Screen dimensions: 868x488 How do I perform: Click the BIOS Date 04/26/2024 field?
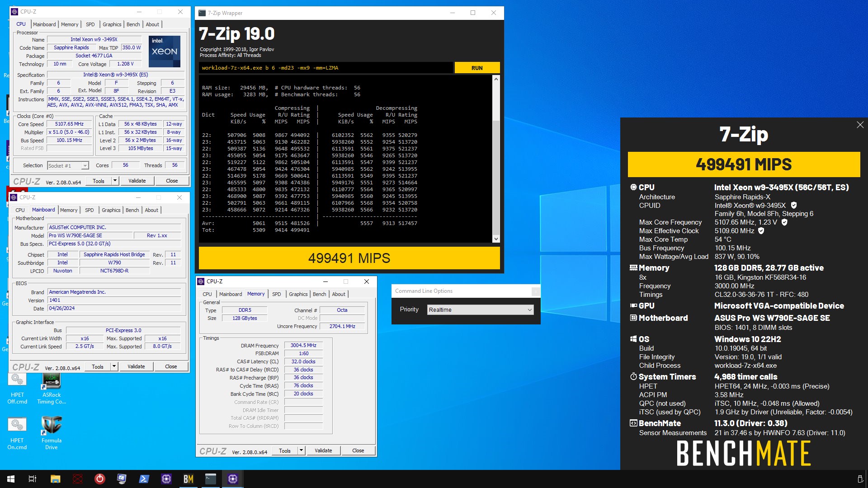(x=114, y=308)
